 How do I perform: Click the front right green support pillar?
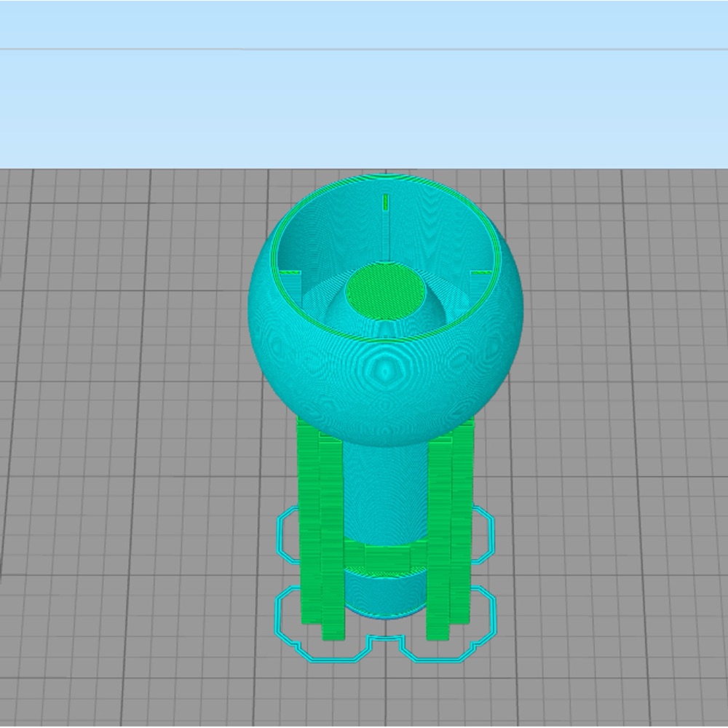pos(439,537)
